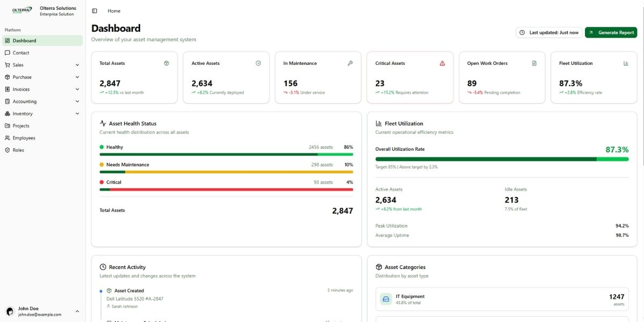
Task: Click the green Healthy status dot
Action: tap(102, 147)
